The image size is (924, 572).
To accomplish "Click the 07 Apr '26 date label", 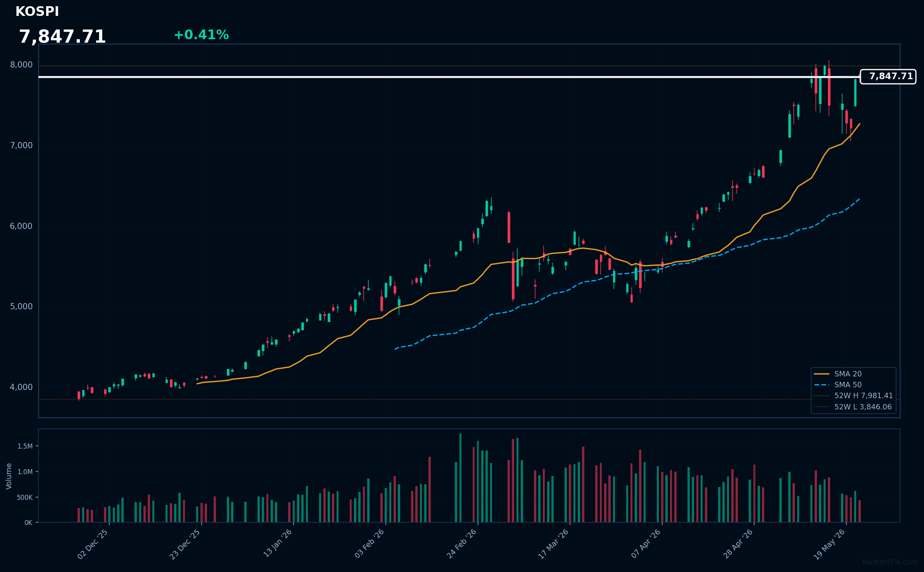I will click(646, 544).
